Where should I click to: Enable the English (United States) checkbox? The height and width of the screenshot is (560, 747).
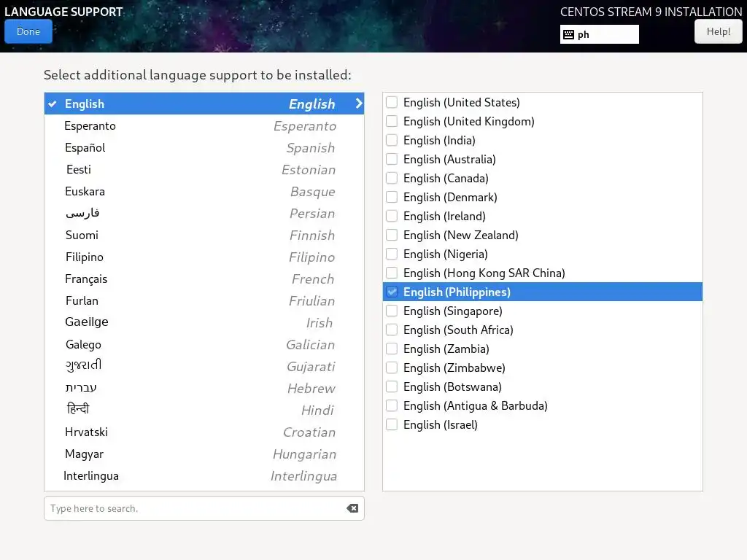coord(392,102)
